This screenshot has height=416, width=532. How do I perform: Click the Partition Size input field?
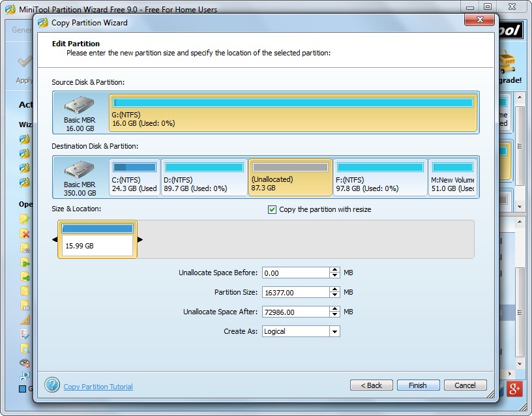(x=295, y=292)
